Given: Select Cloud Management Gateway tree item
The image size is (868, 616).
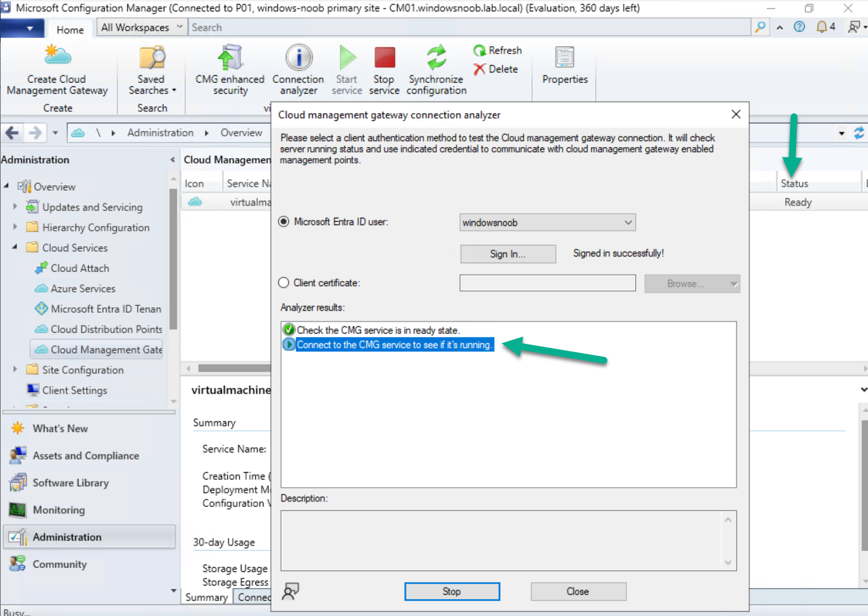Looking at the screenshot, I should coord(96,349).
